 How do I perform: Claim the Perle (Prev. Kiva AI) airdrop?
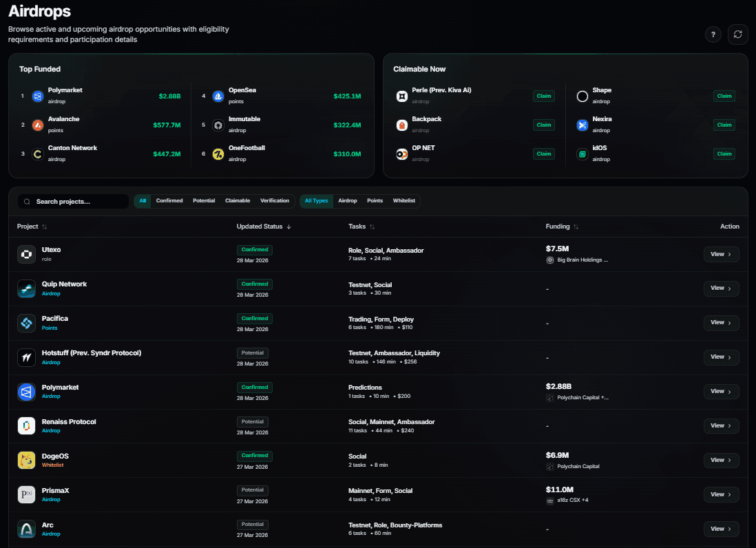coord(544,96)
